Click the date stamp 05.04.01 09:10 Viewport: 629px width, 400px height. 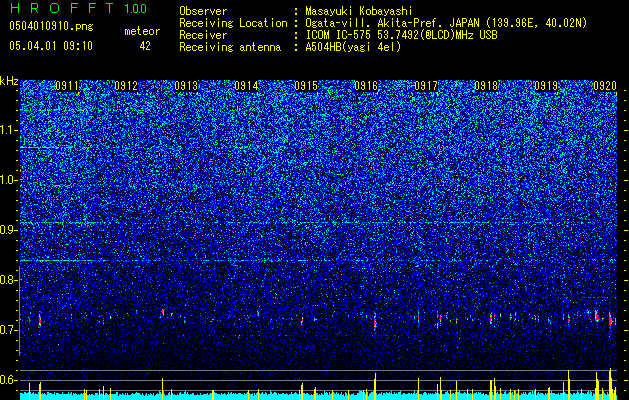point(51,46)
